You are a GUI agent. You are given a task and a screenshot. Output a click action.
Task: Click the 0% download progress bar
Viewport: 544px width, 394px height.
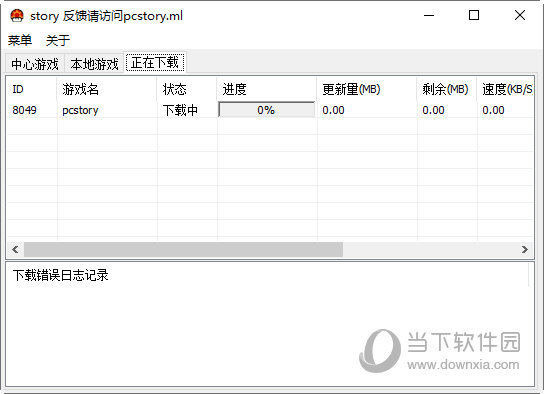(266, 110)
